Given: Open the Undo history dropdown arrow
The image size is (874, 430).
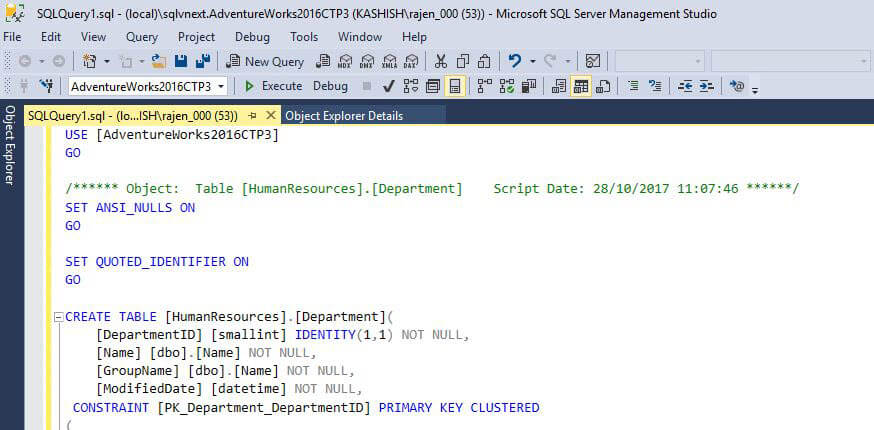Looking at the screenshot, I should pyautogui.click(x=532, y=61).
